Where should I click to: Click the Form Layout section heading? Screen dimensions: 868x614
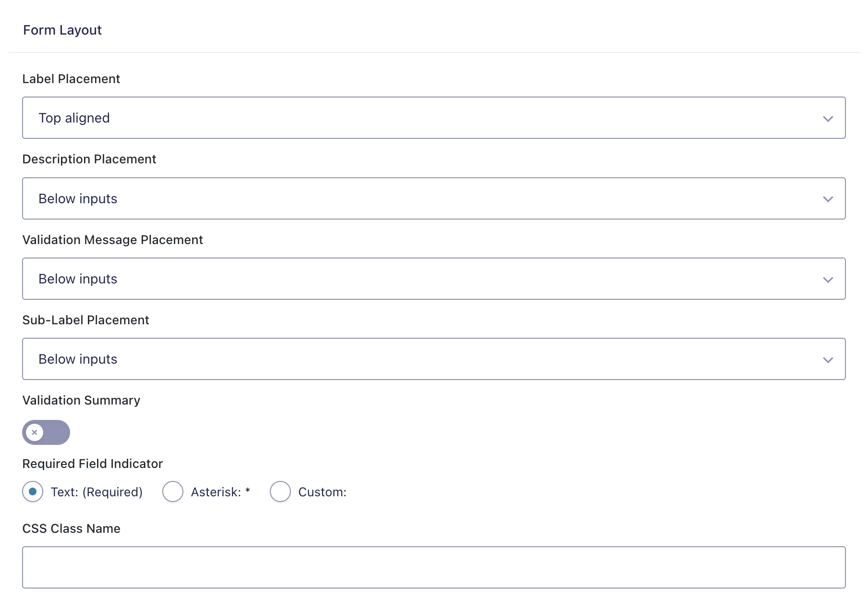pos(62,30)
